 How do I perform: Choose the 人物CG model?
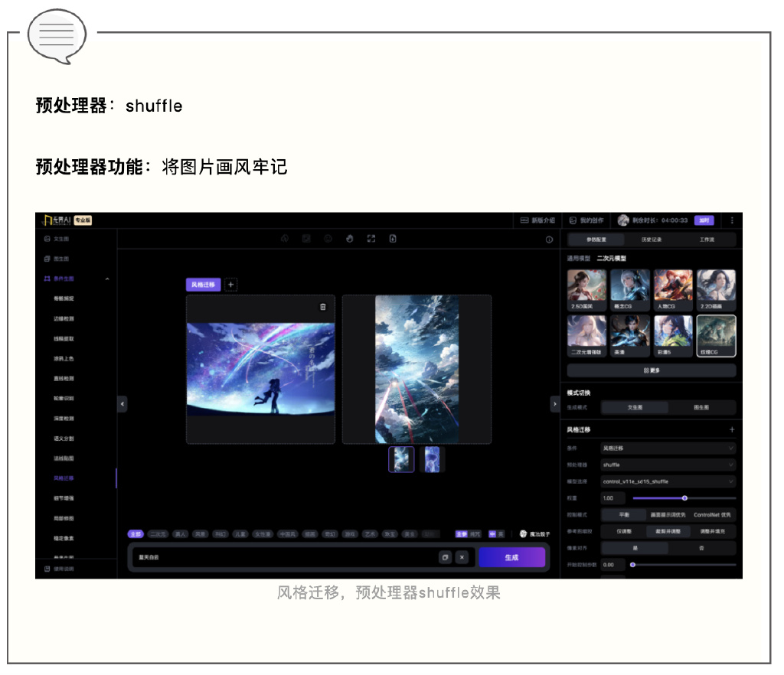click(673, 290)
